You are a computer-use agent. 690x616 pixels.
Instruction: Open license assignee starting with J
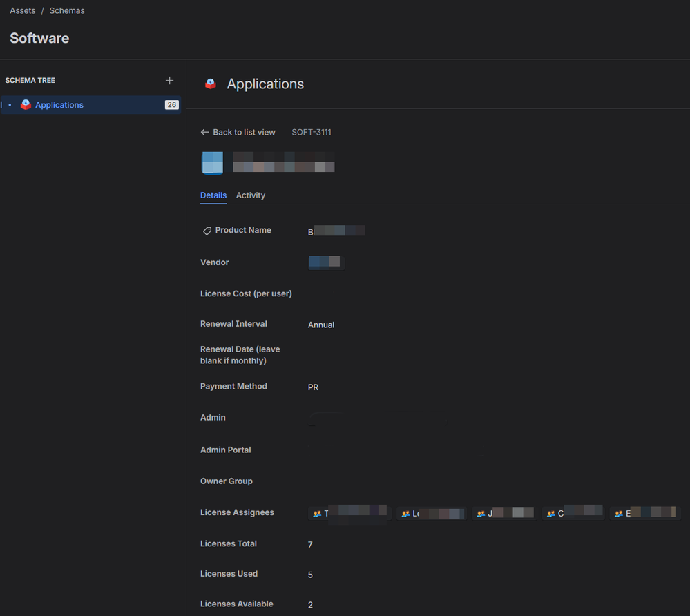[505, 513]
